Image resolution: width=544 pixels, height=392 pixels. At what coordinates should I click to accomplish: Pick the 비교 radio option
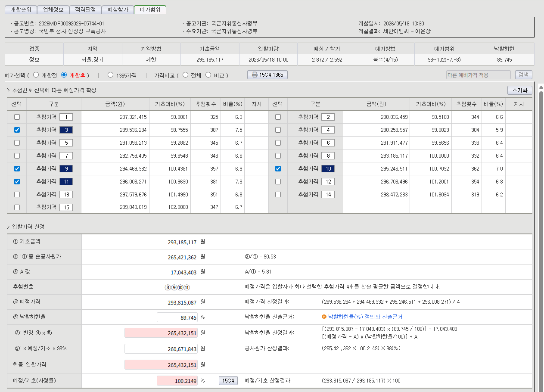pyautogui.click(x=208, y=75)
